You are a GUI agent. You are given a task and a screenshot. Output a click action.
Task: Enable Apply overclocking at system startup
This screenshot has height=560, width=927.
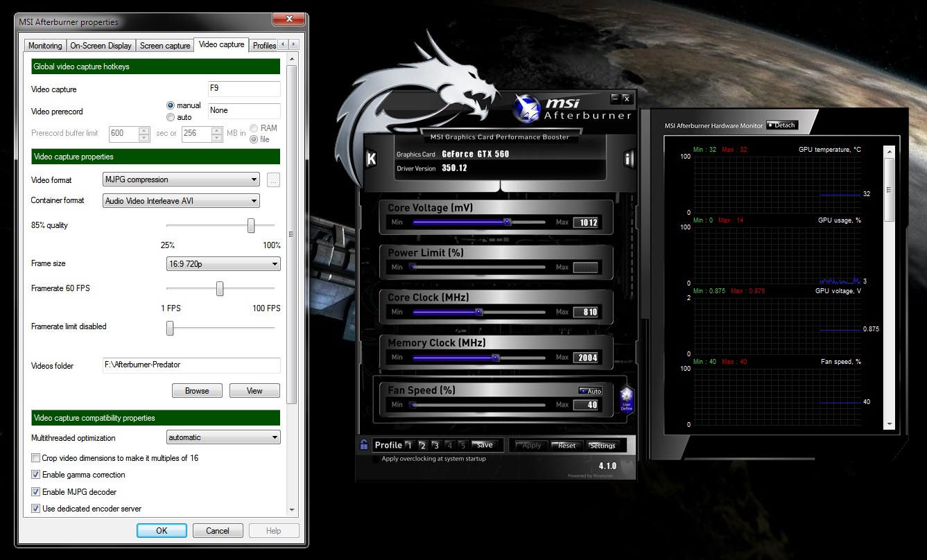(x=376, y=459)
